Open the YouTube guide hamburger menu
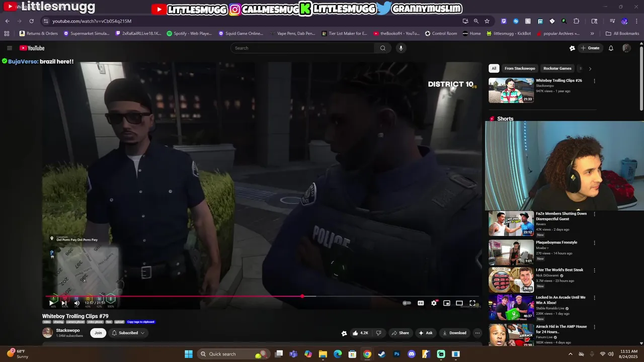This screenshot has width=644, height=362. click(10, 48)
